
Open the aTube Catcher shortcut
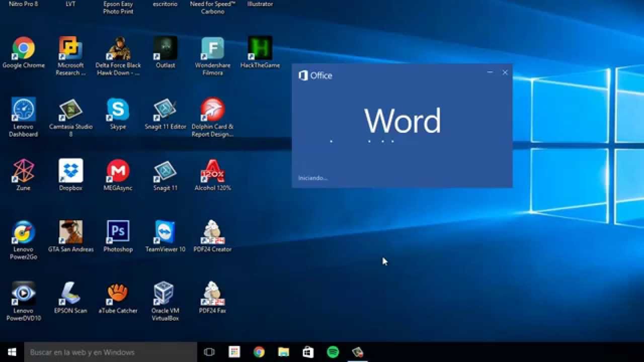(x=118, y=298)
